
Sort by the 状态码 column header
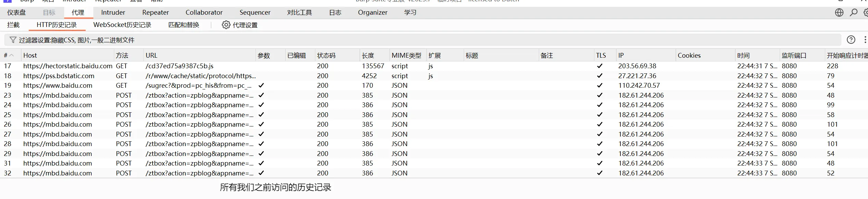(x=326, y=55)
